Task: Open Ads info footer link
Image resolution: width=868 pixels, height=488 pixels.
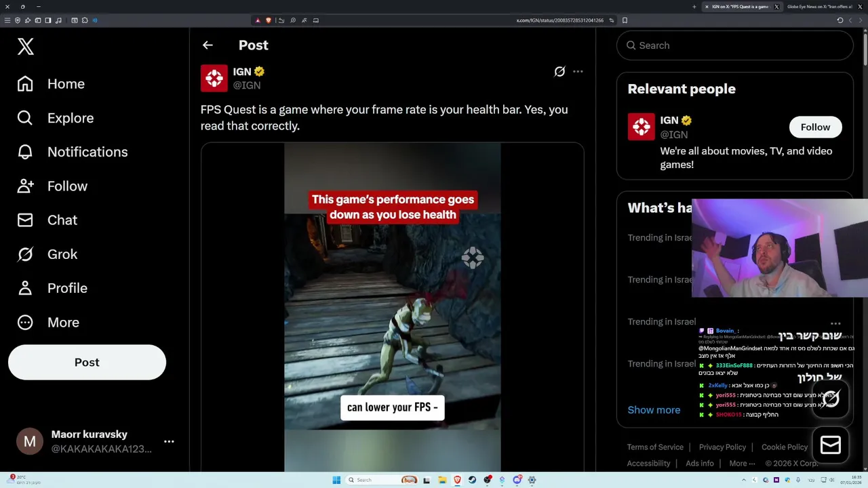Action: pyautogui.click(x=700, y=464)
